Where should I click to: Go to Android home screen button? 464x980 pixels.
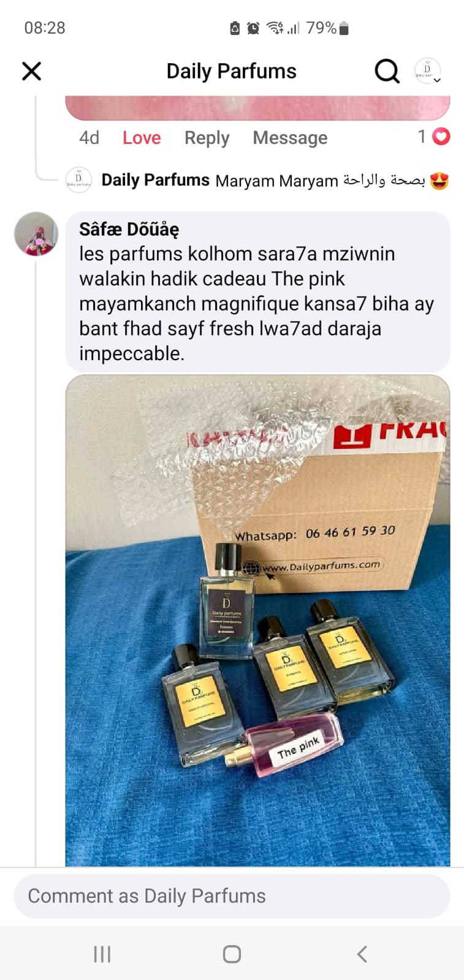pos(232,954)
